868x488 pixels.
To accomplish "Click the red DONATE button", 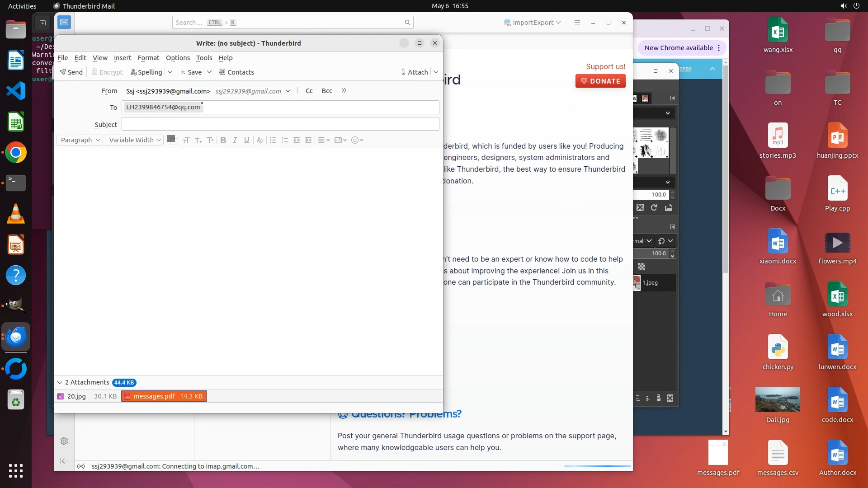I will tap(600, 81).
